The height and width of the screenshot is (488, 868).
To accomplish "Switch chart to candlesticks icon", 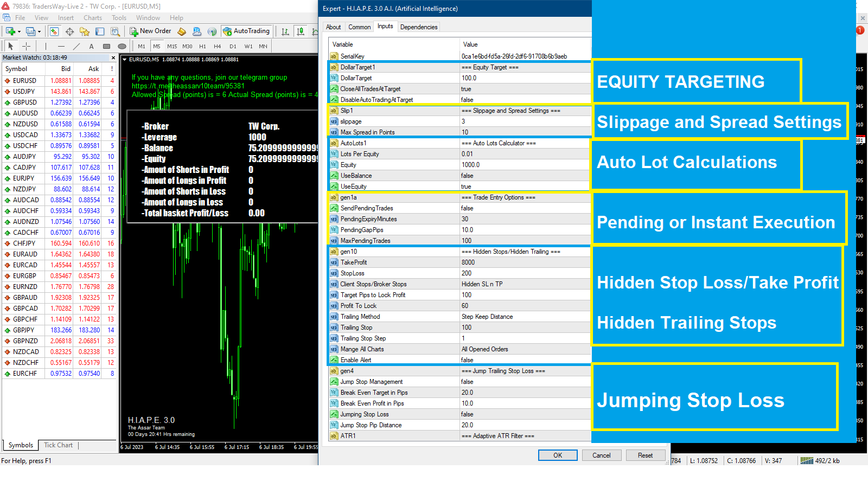I will pos(300,31).
